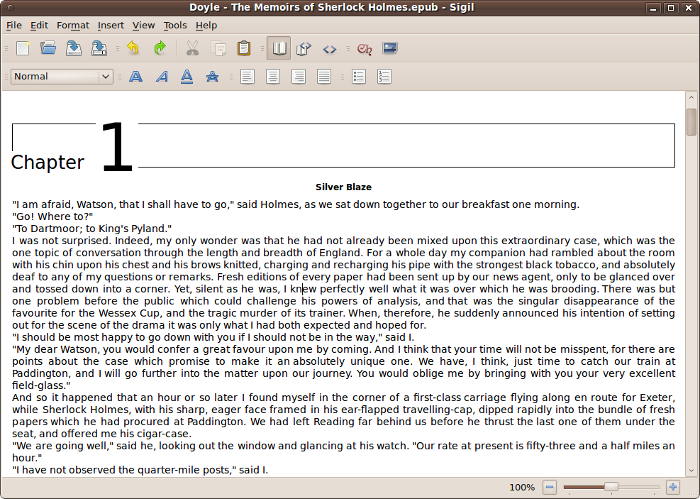
Task: Toggle underline formatting
Action: pyautogui.click(x=187, y=77)
